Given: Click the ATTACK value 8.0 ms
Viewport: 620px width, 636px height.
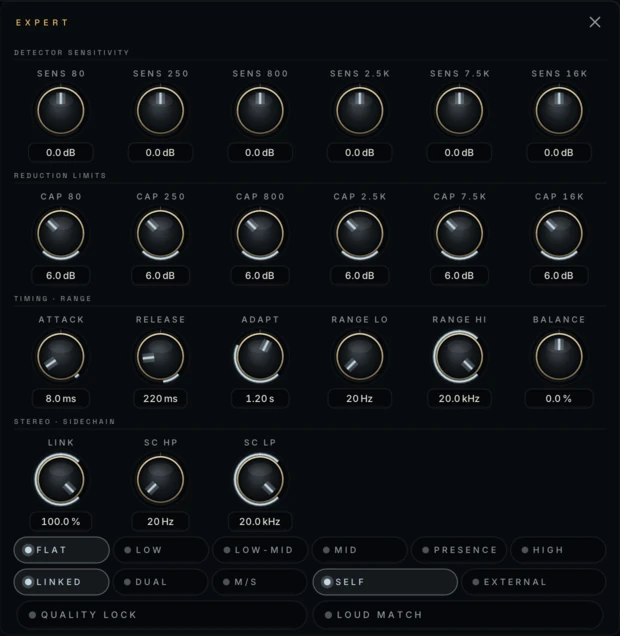Looking at the screenshot, I should pyautogui.click(x=61, y=398).
